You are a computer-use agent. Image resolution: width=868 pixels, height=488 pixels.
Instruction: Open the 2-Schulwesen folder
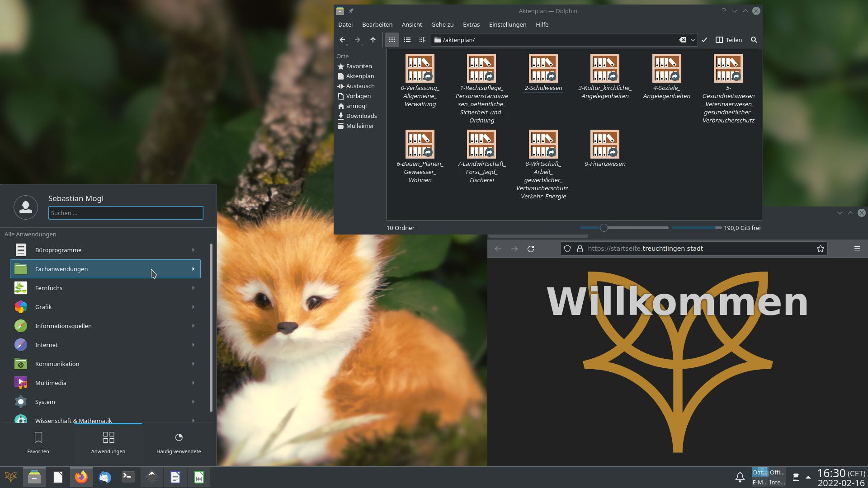coord(543,69)
